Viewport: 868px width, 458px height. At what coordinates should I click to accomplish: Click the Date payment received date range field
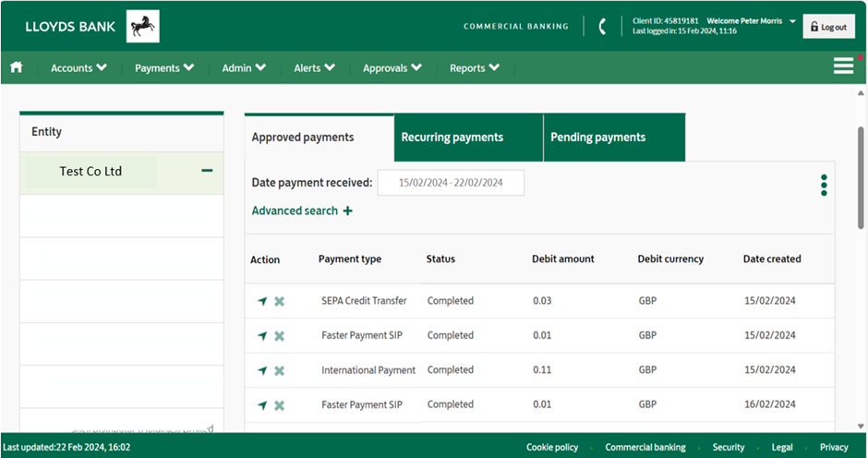click(x=451, y=183)
